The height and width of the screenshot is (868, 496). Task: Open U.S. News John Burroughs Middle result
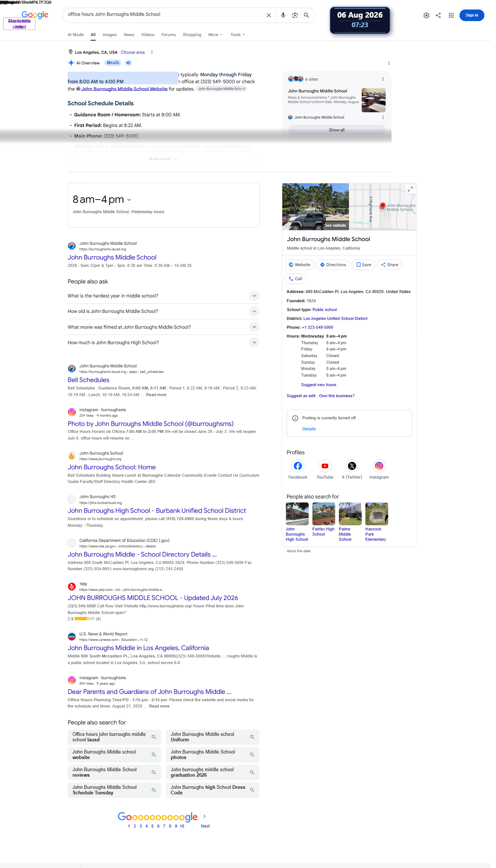(138, 648)
